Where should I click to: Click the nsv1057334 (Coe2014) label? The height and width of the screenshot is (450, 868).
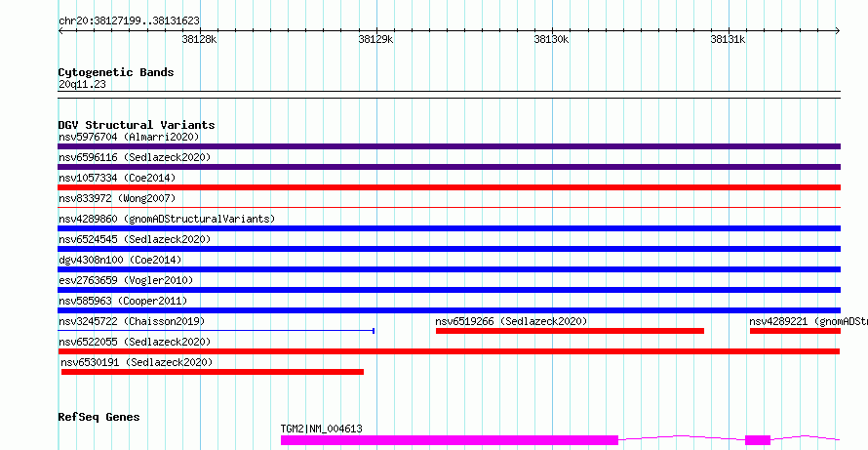117,178
